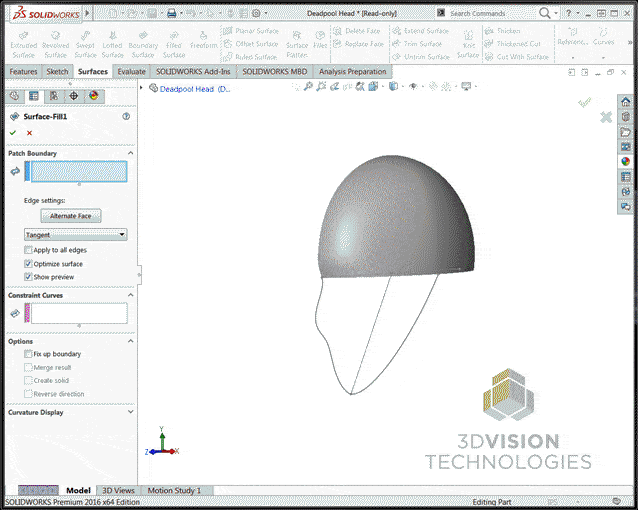This screenshot has width=638, height=510.
Task: Open Display Style dropdown icon
Action: tap(393, 86)
